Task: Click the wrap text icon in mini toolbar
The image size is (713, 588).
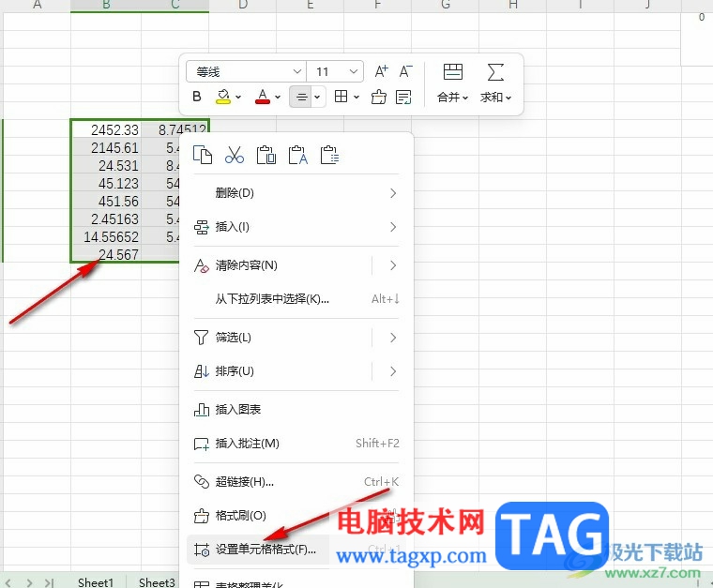Action: pyautogui.click(x=403, y=97)
